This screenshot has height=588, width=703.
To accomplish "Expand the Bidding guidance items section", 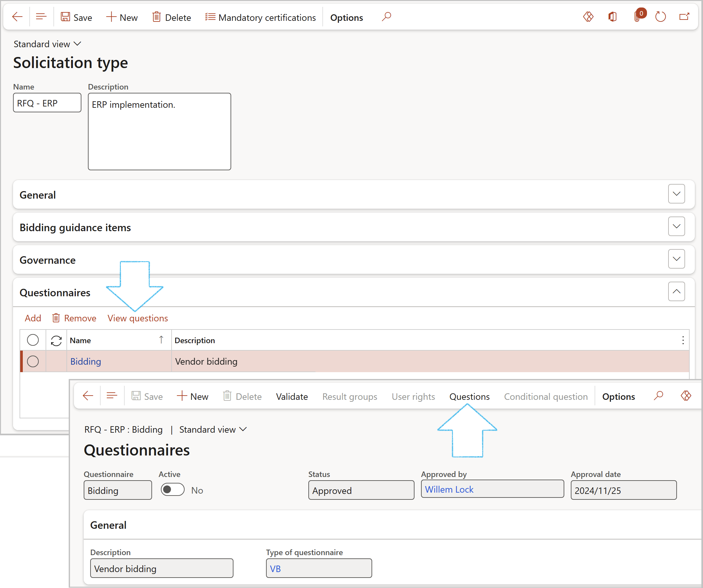I will point(676,227).
